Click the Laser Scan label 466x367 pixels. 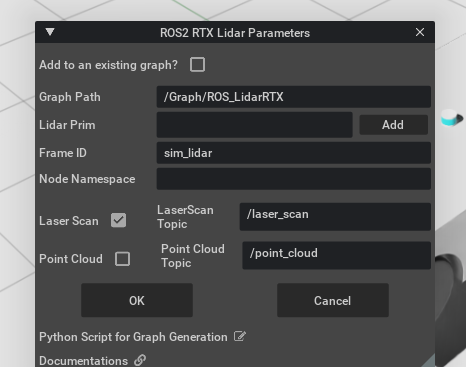click(69, 221)
